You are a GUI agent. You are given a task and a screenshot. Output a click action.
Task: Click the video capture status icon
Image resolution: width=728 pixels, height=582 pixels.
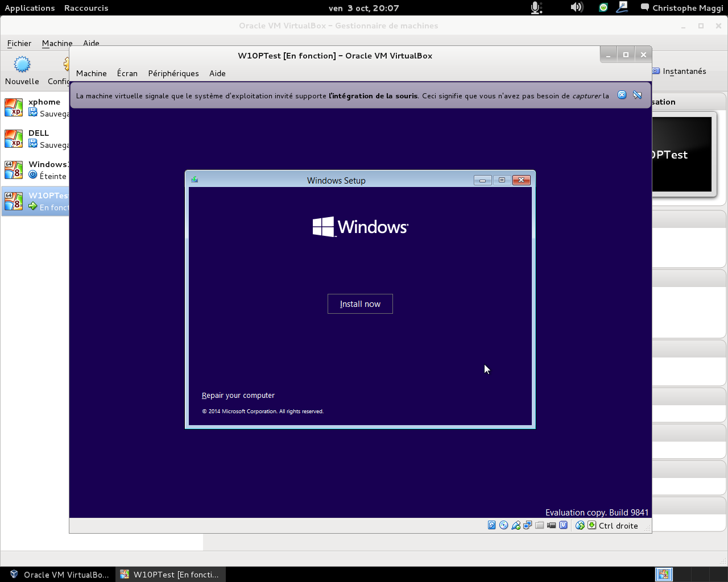click(552, 525)
